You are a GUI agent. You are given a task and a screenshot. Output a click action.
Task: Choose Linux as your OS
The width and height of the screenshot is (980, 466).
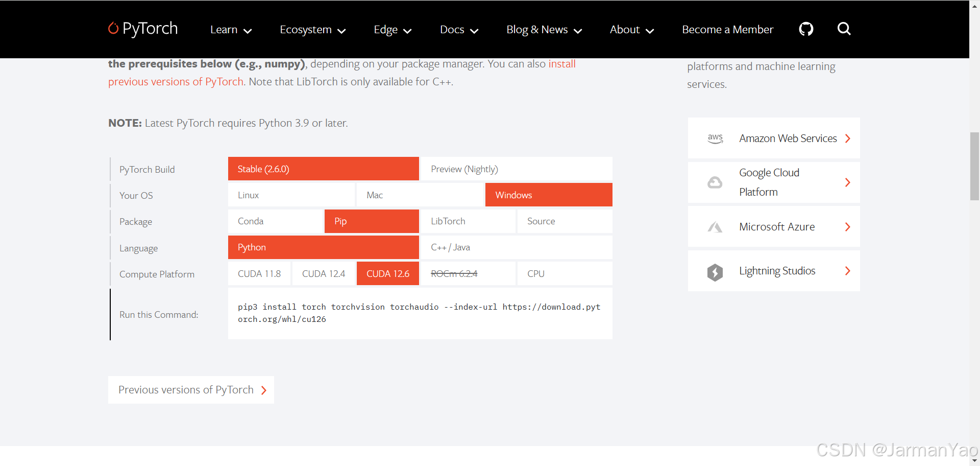click(291, 195)
